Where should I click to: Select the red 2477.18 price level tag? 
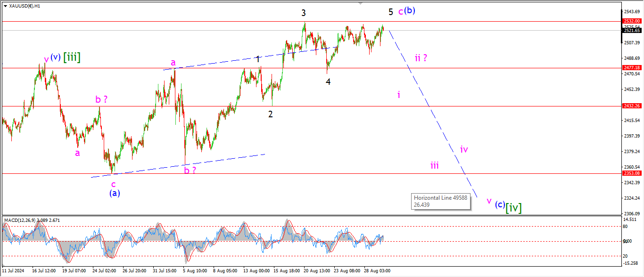click(x=631, y=68)
